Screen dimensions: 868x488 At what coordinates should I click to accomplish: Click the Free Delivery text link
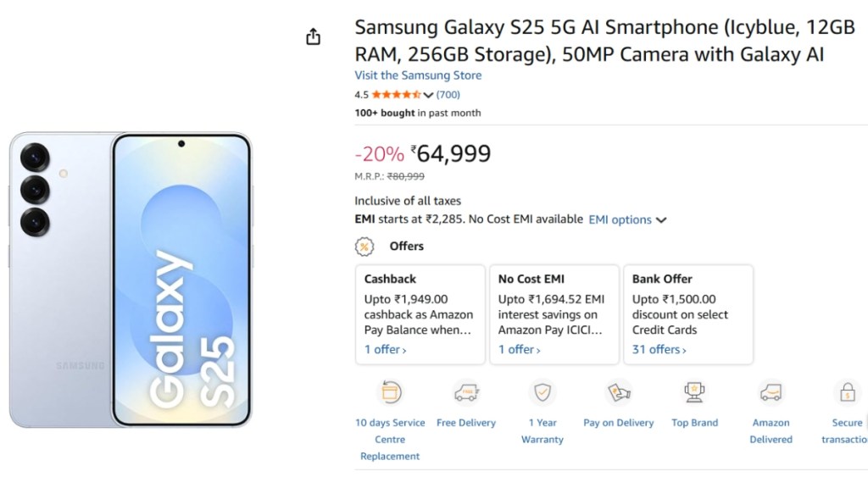pyautogui.click(x=465, y=423)
